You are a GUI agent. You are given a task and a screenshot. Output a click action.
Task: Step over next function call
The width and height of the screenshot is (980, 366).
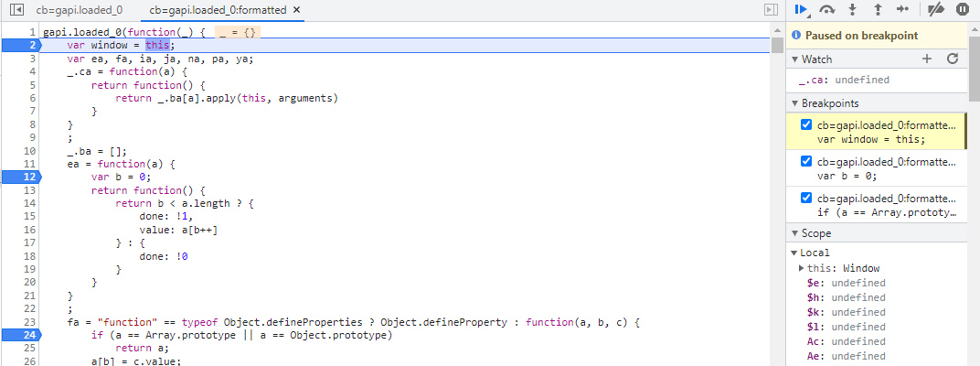click(828, 9)
